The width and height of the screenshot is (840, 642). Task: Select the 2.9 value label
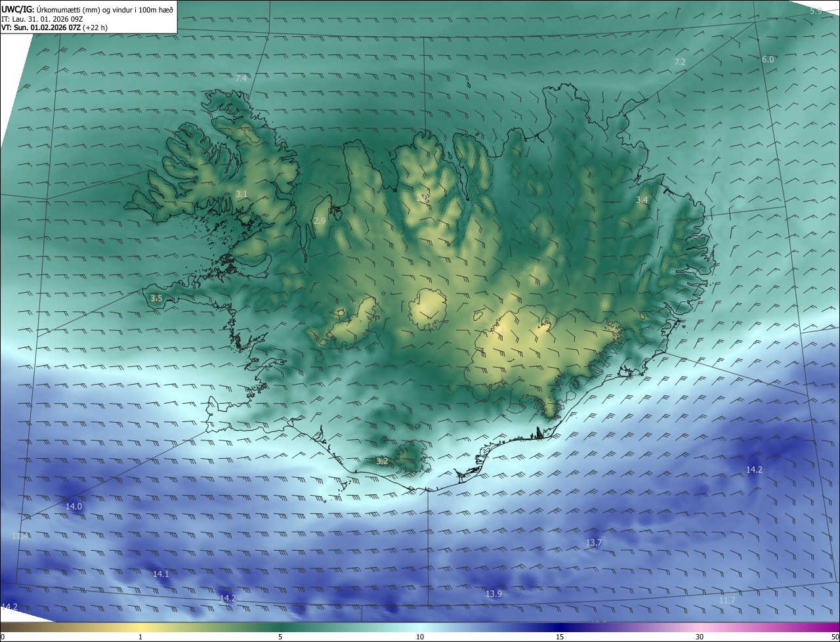tap(320, 221)
